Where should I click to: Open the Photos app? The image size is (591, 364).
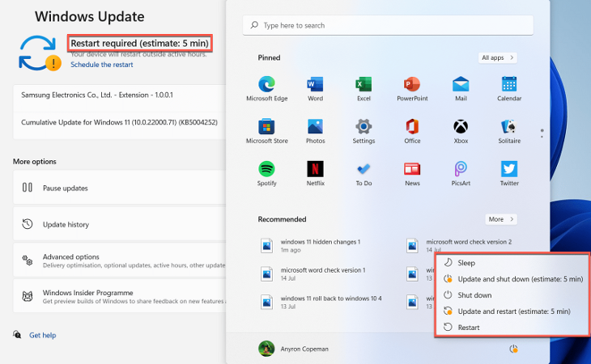(x=315, y=131)
